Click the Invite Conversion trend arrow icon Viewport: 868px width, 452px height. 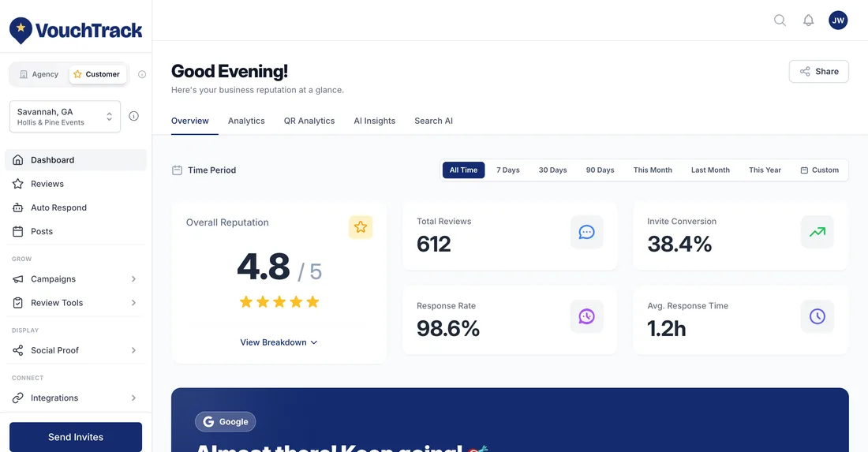click(x=817, y=232)
